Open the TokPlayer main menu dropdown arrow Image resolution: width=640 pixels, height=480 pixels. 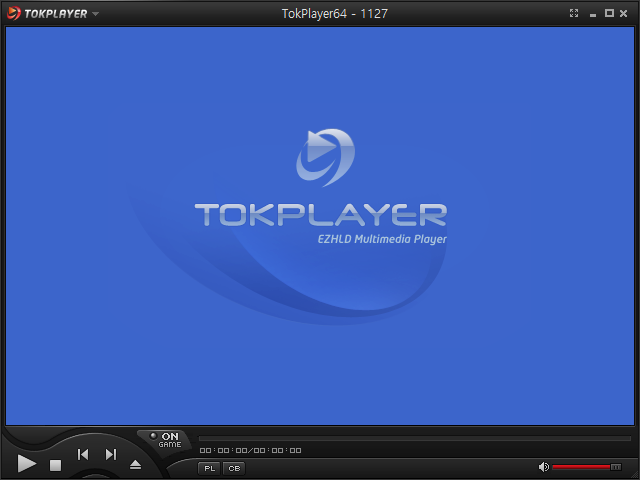(96, 14)
